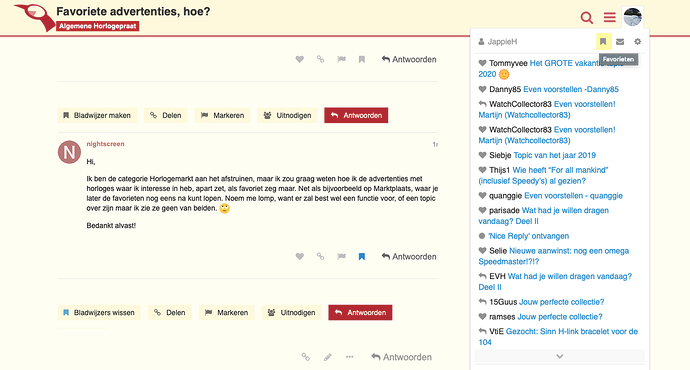Image resolution: width=690 pixels, height=370 pixels.
Task: Copy link of nightscreen's post via chain icon
Action: [320, 256]
